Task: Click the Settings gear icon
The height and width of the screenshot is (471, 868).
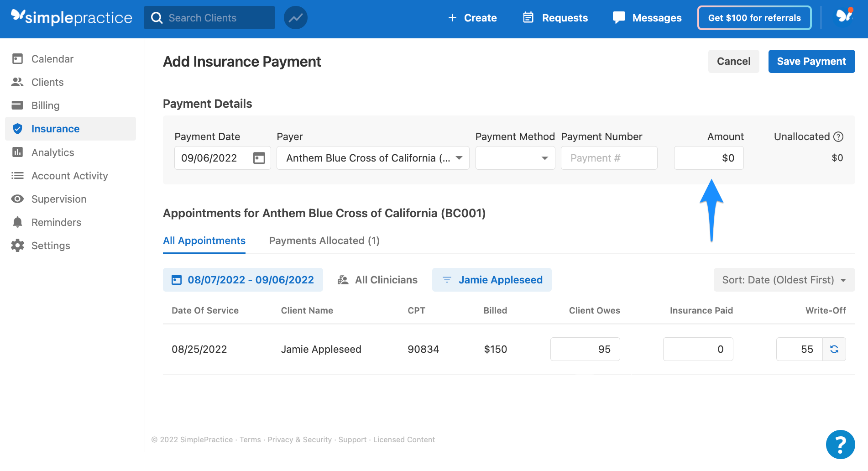Action: pos(17,245)
